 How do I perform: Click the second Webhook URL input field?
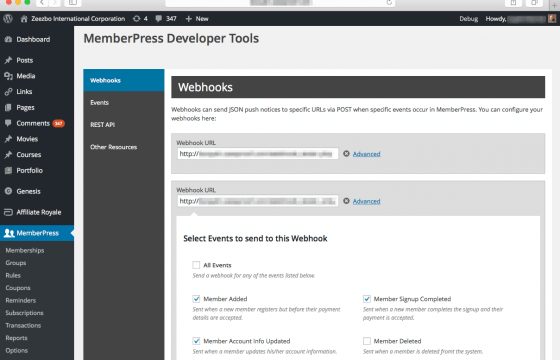258,201
